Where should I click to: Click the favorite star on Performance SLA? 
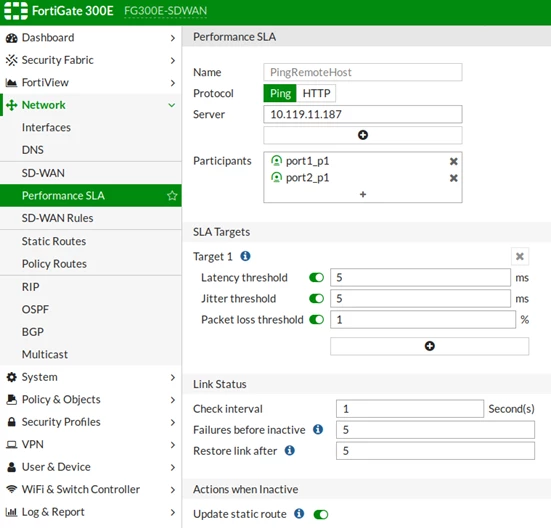[x=172, y=196]
